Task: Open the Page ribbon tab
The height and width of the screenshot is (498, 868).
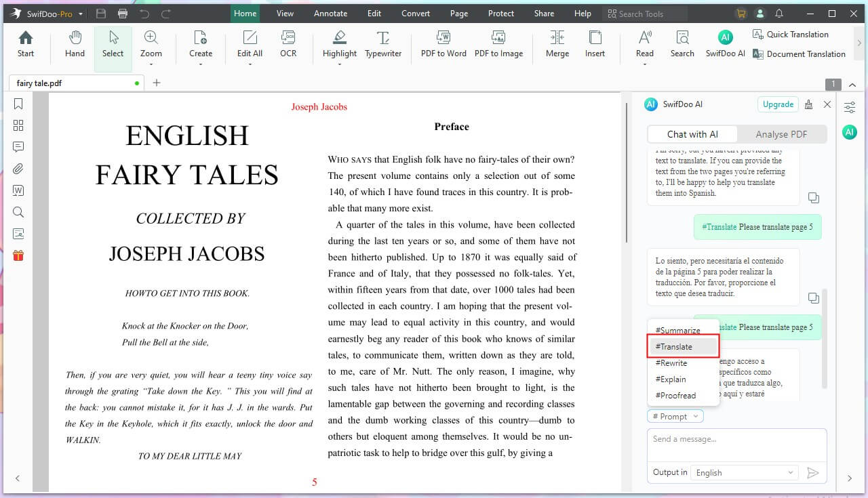Action: (x=459, y=14)
